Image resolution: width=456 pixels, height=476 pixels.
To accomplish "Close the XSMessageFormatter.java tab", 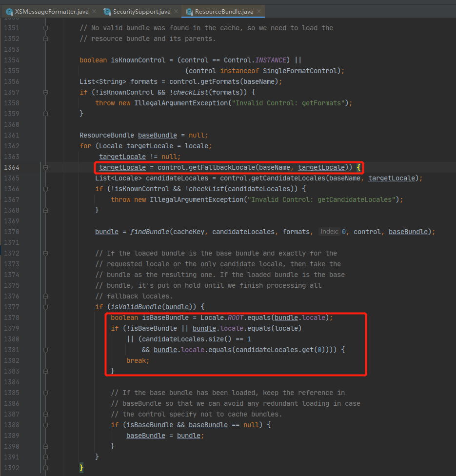I will [x=94, y=11].
